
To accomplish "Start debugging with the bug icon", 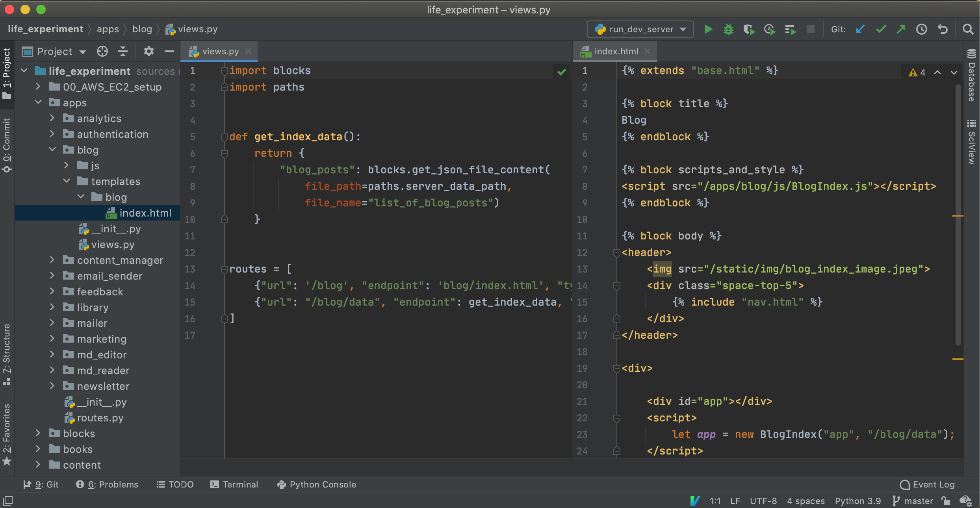I will (728, 30).
